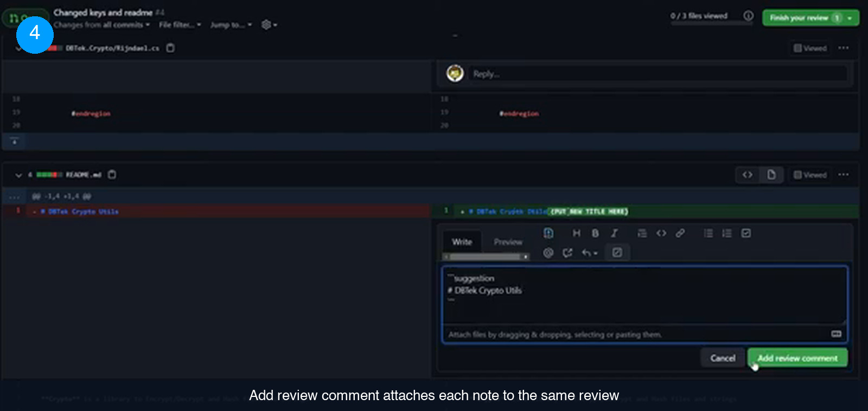Click the user avatar beside the reply box
The width and height of the screenshot is (868, 411).
point(455,73)
